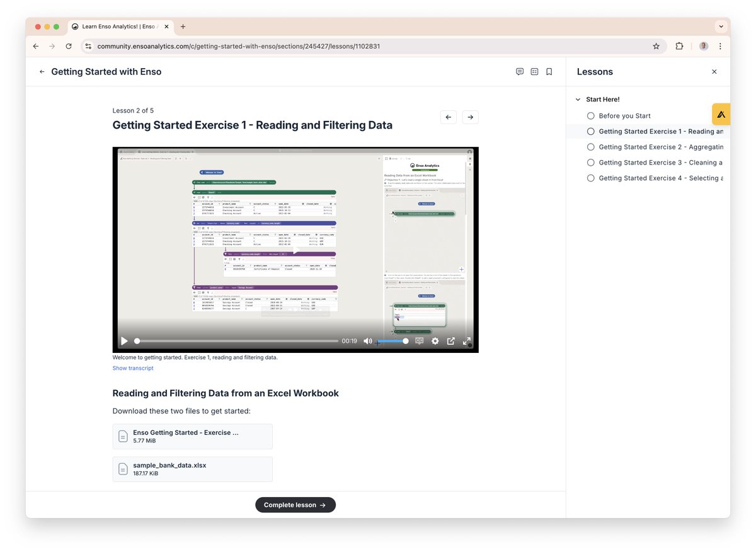756x552 pixels.
Task: Open the Chrome profile avatar
Action: click(704, 46)
